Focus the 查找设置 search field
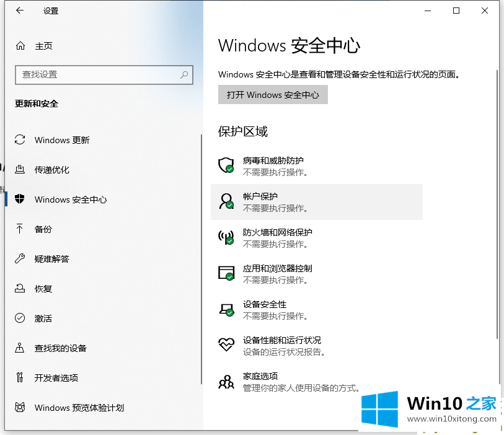This screenshot has height=435, width=504. (104, 75)
